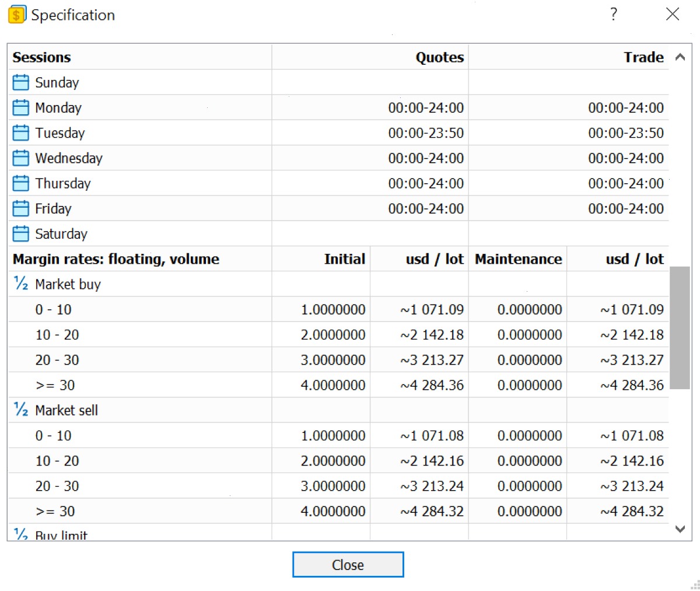Click the Buy limit fraction icon

pos(20,534)
